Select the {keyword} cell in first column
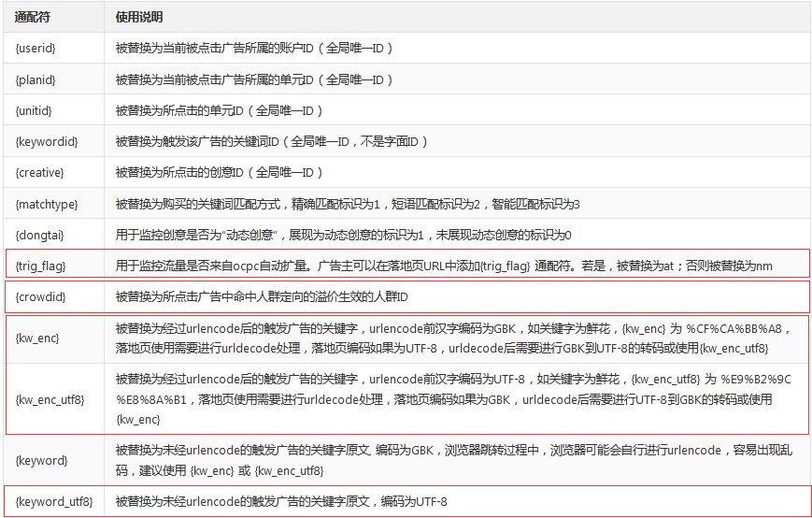The width and height of the screenshot is (812, 518). pyautogui.click(x=41, y=461)
